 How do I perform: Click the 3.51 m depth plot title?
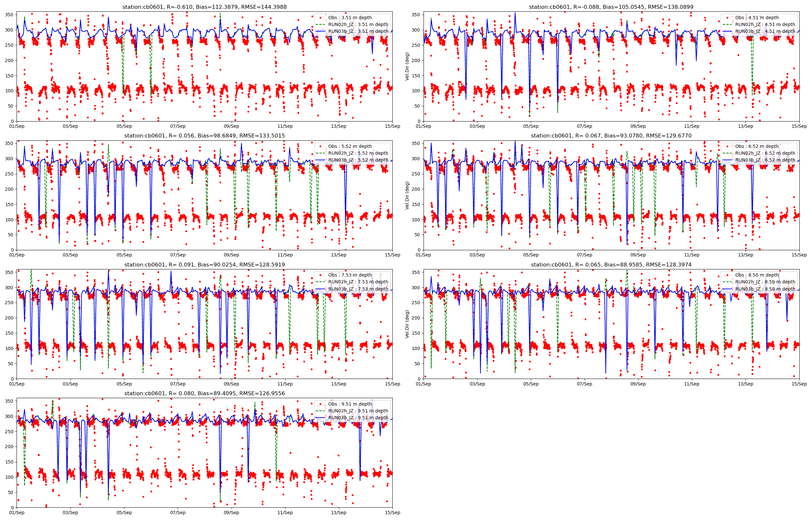point(204,7)
